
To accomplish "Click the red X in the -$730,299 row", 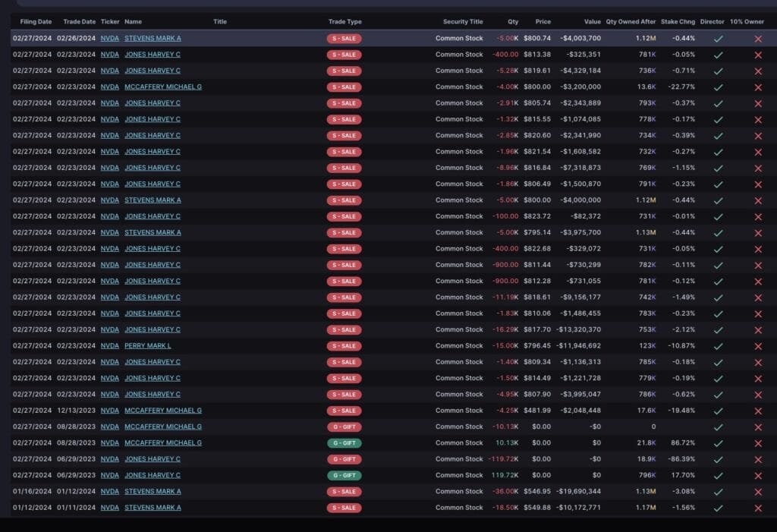I will coord(758,266).
